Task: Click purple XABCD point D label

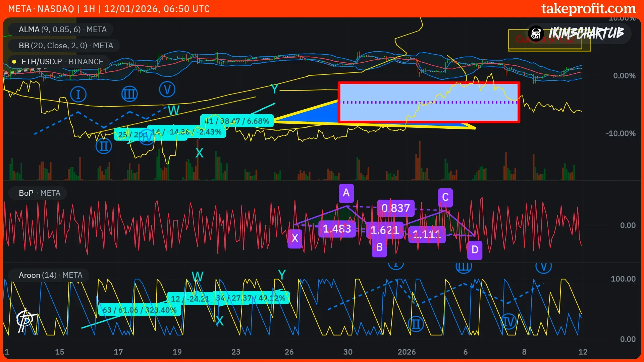Action: [475, 250]
